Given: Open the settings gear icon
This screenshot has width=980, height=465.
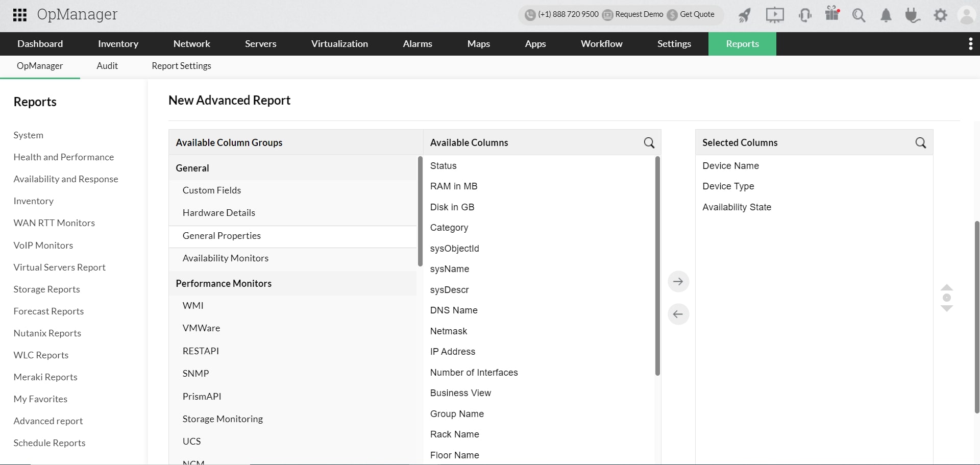Looking at the screenshot, I should pos(940,15).
